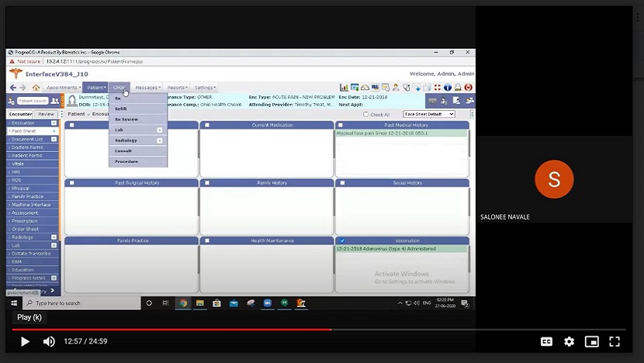The image size is (644, 363).
Task: Tick the checkbox on the first top-left panel
Action: (72, 125)
